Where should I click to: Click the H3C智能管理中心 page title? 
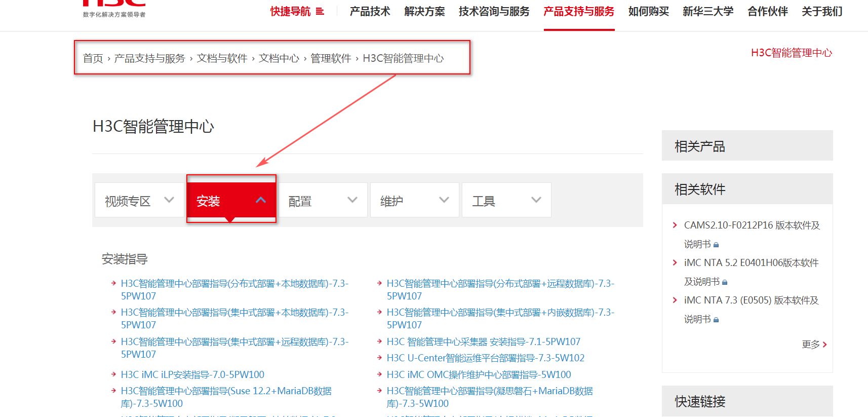(153, 126)
